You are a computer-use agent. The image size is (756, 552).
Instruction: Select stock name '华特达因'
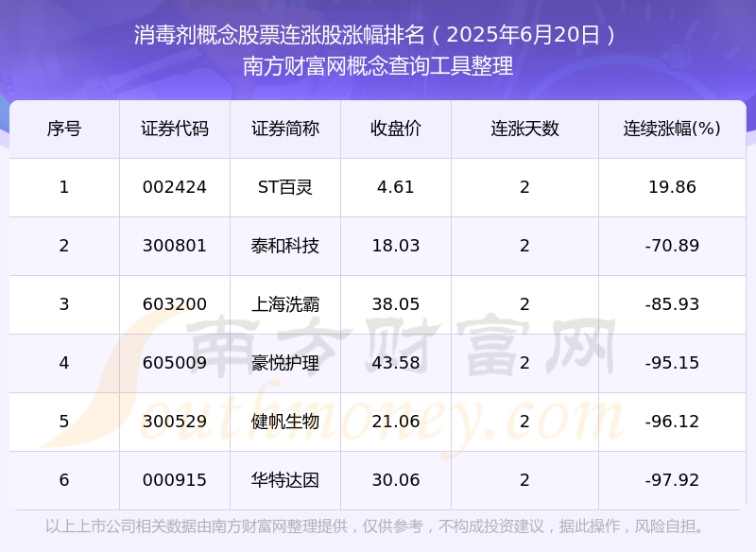pyautogui.click(x=285, y=480)
